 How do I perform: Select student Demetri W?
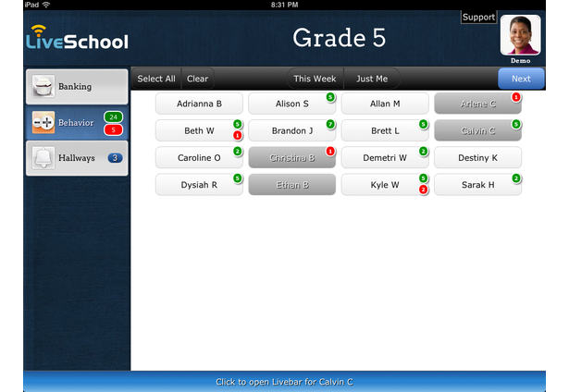point(385,158)
